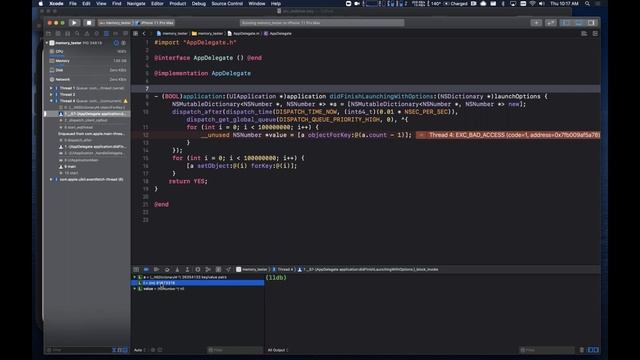
Task: Click Simulate location icon in debug bar
Action: [x=229, y=269]
